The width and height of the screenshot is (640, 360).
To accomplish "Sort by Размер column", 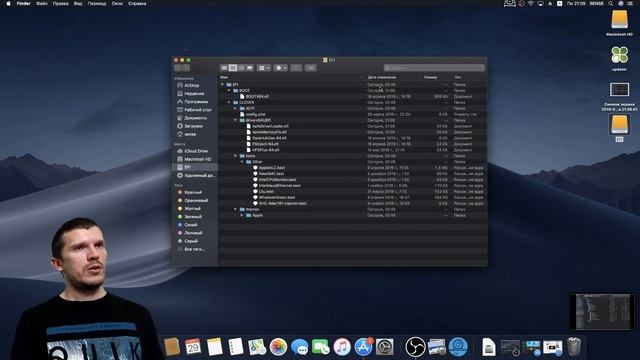I will (x=431, y=77).
